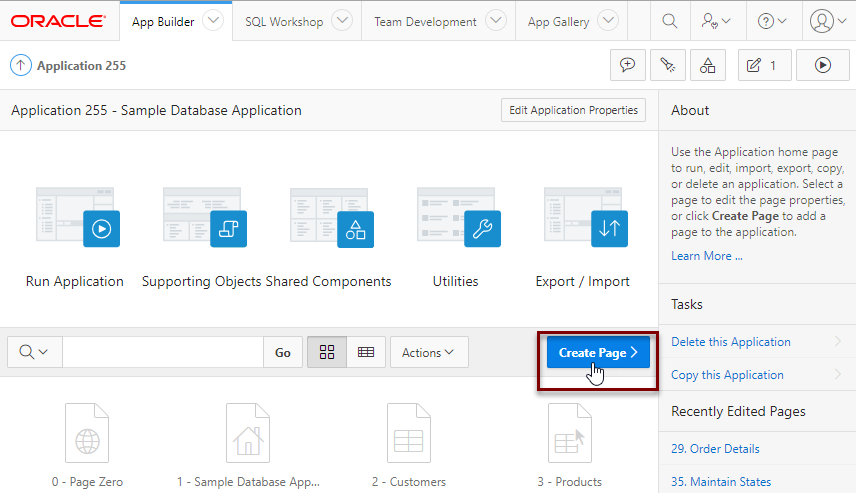Open recently edited page 29. Order Details
Viewport: 856px width, 493px height.
pyautogui.click(x=715, y=449)
